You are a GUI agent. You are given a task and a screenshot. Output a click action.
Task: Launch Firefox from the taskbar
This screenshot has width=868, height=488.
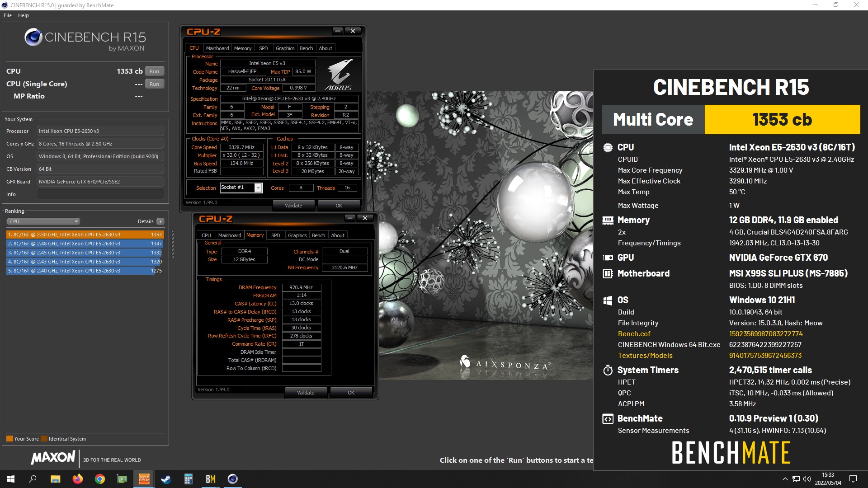[x=77, y=479]
